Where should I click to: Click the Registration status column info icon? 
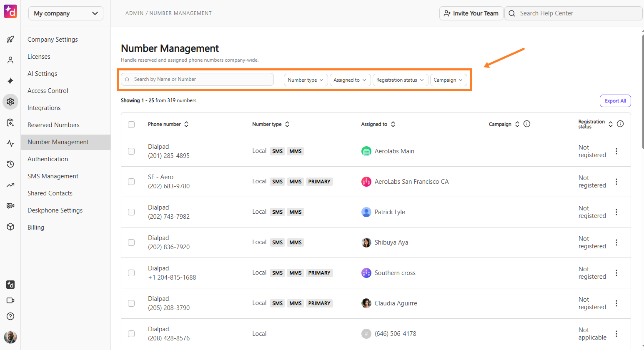pyautogui.click(x=620, y=124)
